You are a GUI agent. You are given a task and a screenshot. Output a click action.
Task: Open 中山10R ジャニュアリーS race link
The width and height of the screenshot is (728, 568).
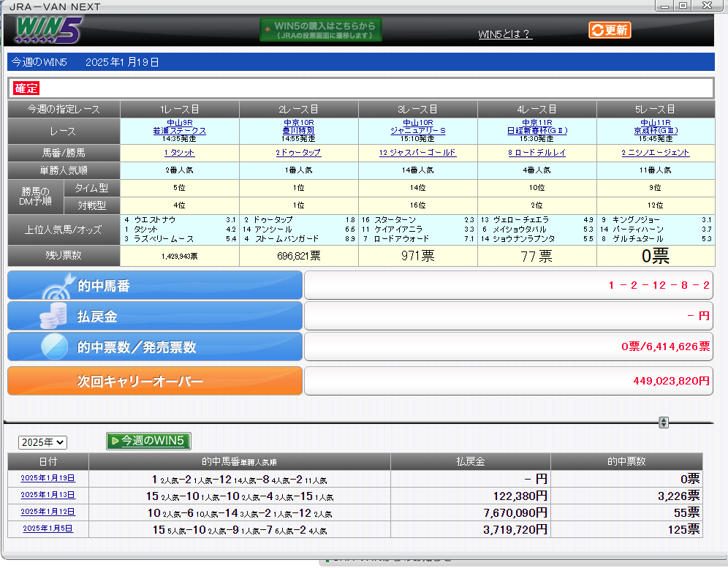pos(418,127)
